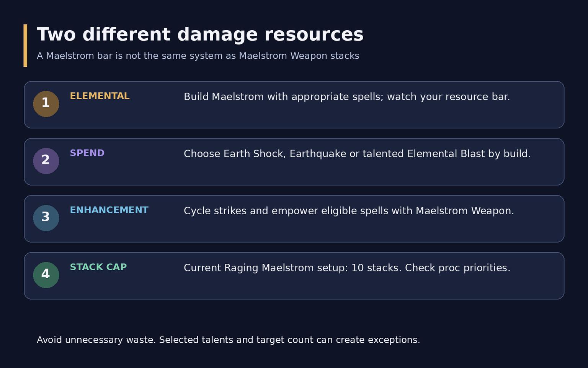588x368 pixels.
Task: Click the 'Current Raging Maelstrom setup' description
Action: point(347,268)
